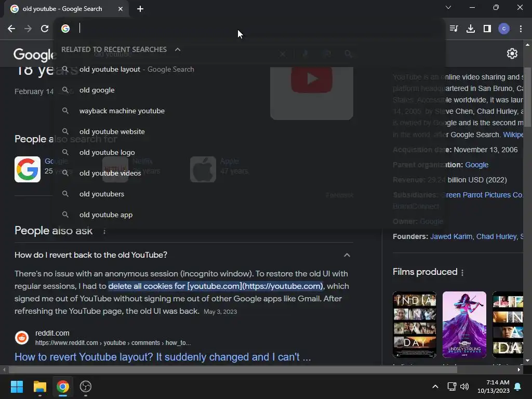Open a new browser tab
Viewport: 532px width, 399px height.
click(140, 9)
